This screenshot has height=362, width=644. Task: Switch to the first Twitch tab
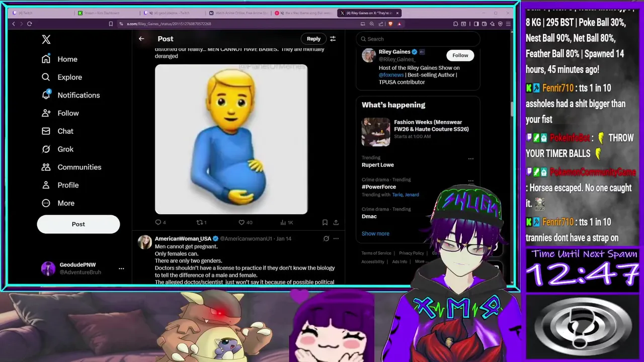[x=41, y=13]
